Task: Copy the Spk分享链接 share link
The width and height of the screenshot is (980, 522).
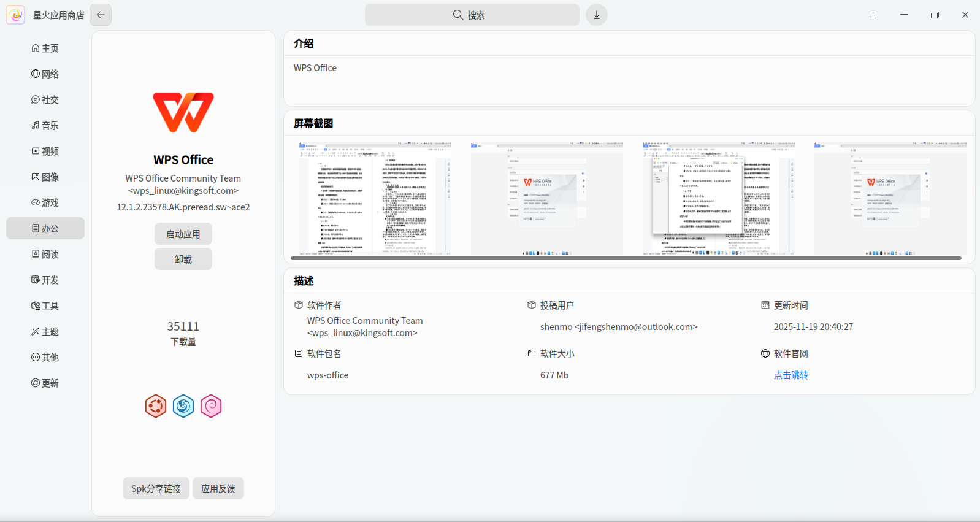Action: tap(156, 488)
